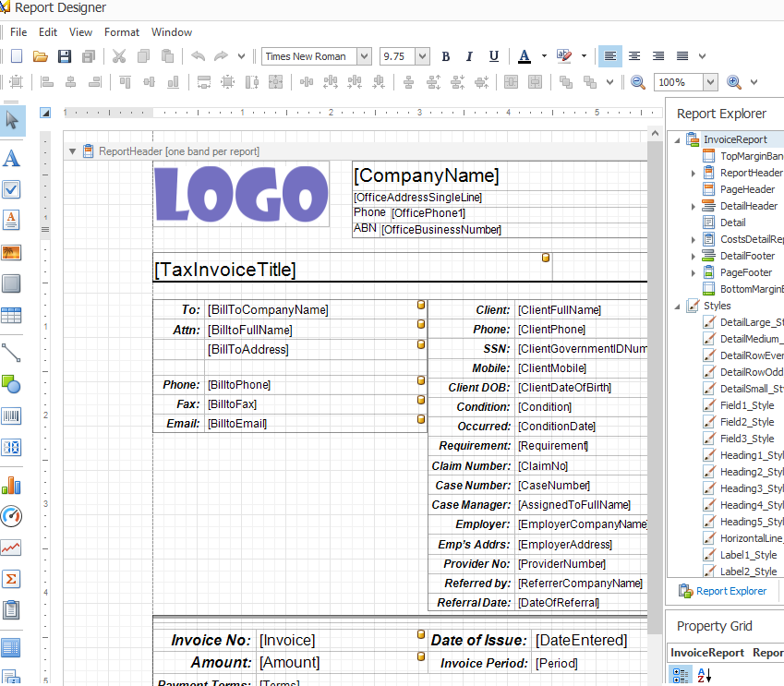The image size is (784, 686).
Task: Expand the ReportHeader node in Report Explorer
Action: point(694,173)
